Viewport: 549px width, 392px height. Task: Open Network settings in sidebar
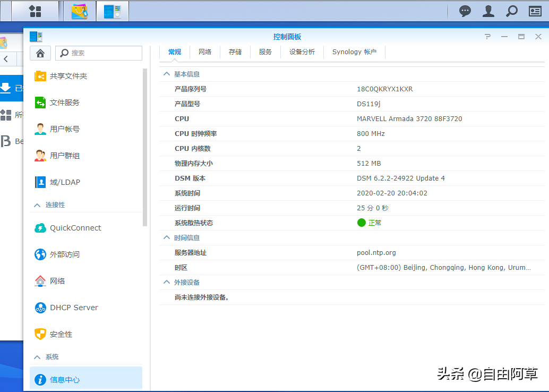(x=50, y=281)
